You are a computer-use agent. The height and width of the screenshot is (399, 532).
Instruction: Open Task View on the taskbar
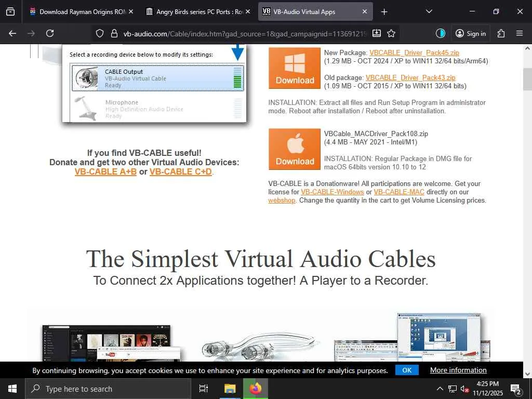(x=204, y=389)
